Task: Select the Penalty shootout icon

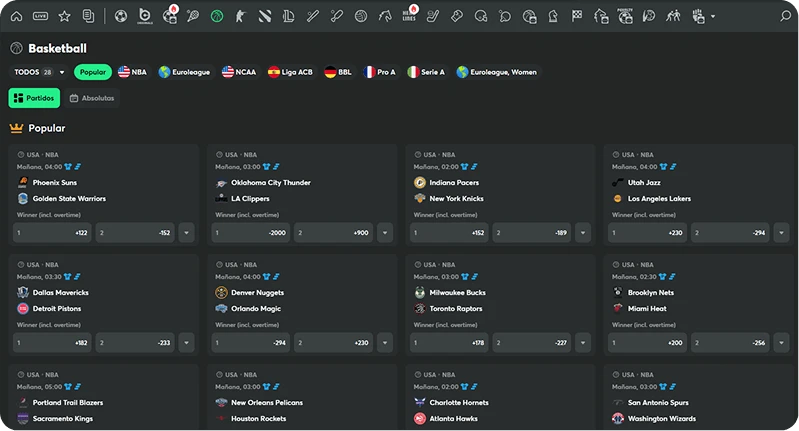Action: click(x=625, y=16)
